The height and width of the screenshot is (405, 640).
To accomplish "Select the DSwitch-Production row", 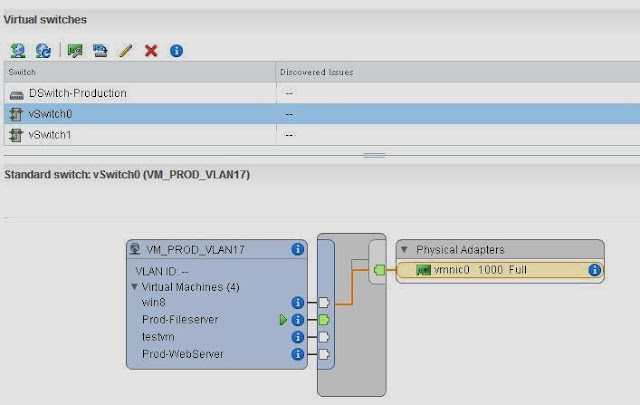I will (322, 93).
